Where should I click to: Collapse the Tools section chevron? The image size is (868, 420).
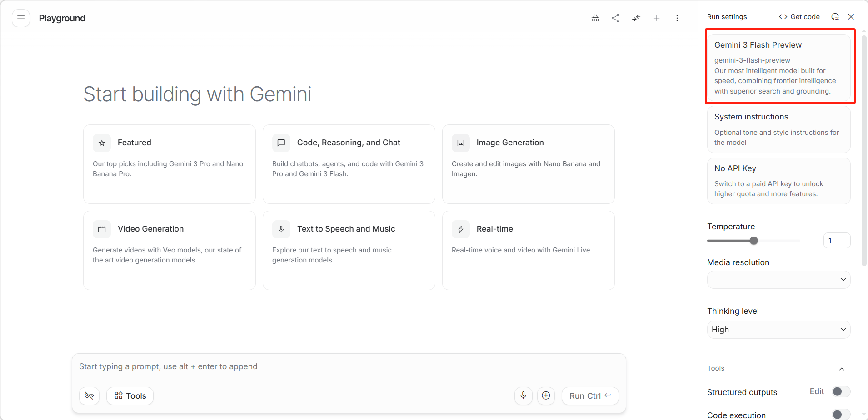tap(842, 369)
